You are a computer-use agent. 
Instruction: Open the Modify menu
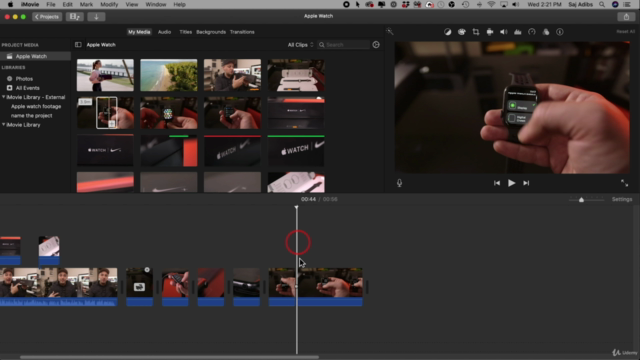(109, 4)
